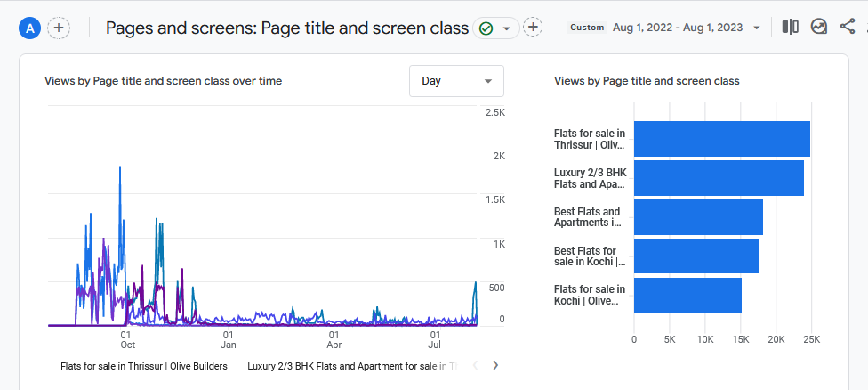Click the 'Best Flats for sale in Kochi' bar
The width and height of the screenshot is (868, 390).
pos(696,256)
